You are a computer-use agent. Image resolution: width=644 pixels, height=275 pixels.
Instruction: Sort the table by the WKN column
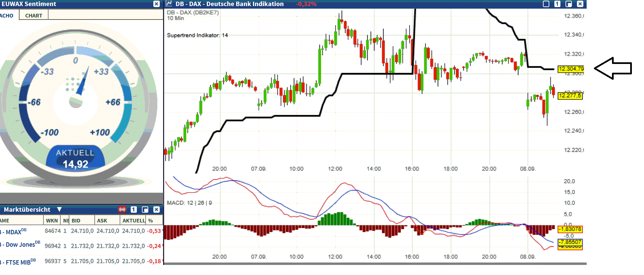pos(52,220)
